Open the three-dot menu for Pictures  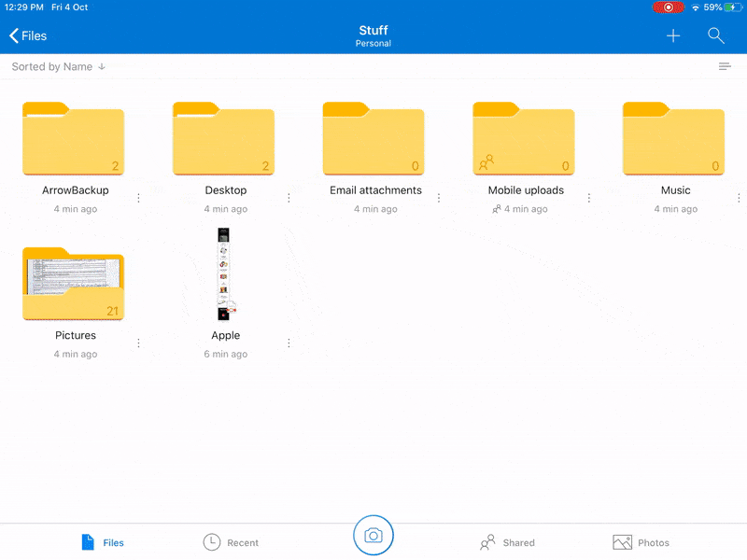(x=138, y=343)
